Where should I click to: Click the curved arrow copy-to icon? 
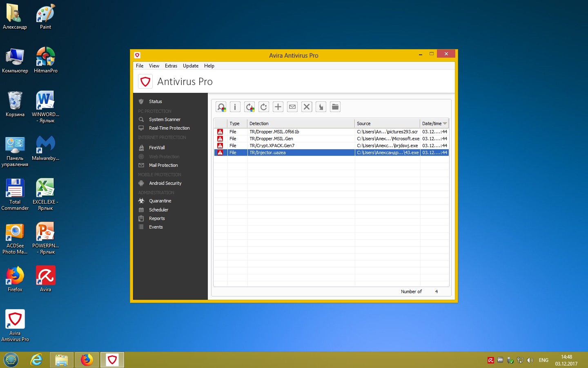pyautogui.click(x=321, y=107)
